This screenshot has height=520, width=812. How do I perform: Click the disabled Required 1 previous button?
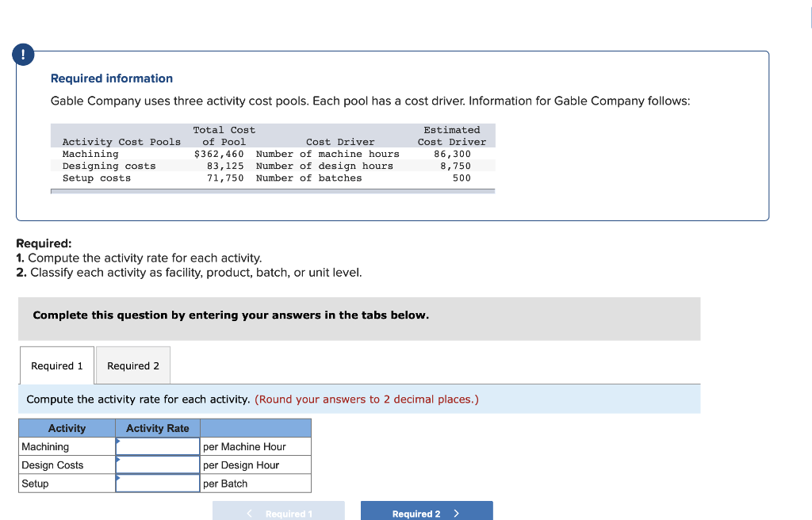coord(278,513)
